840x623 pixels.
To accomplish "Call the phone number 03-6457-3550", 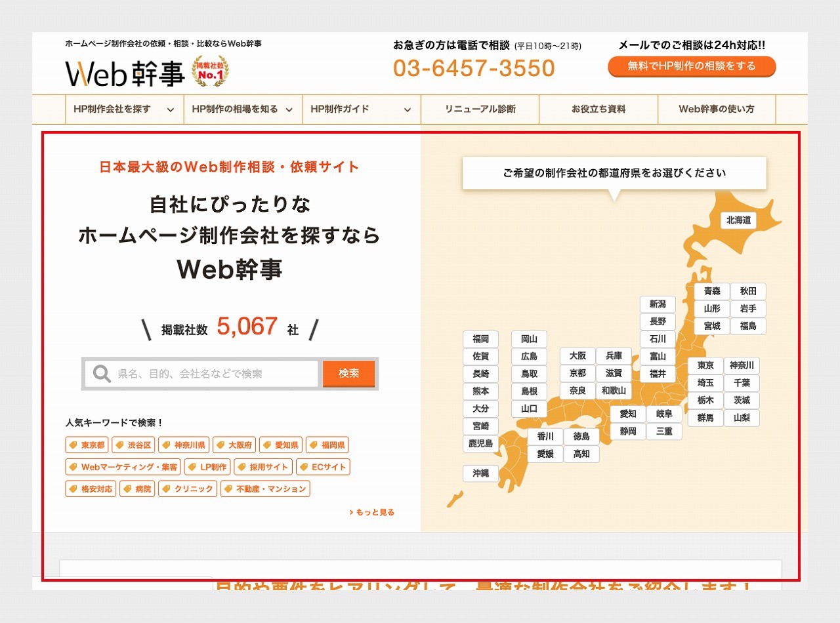I will (x=474, y=68).
